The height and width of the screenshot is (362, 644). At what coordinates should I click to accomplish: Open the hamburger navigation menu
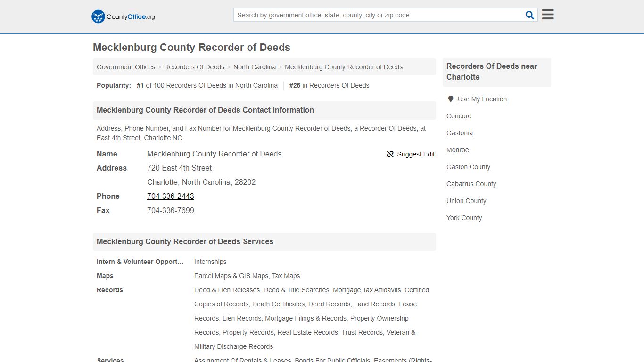pos(547,15)
